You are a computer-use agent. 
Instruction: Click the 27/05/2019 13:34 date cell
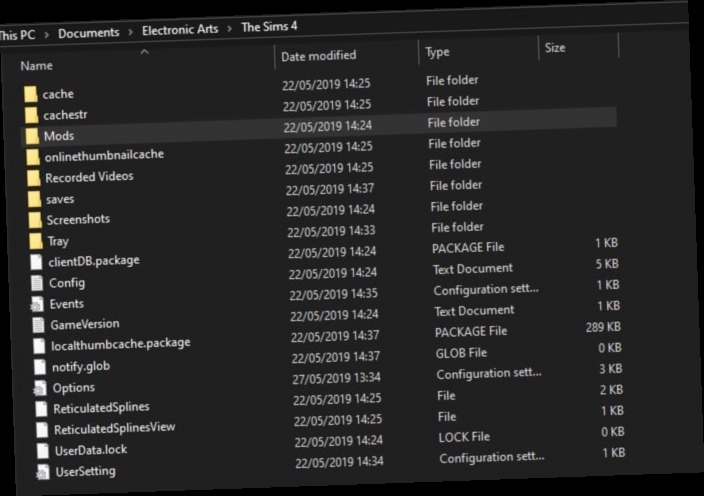pyautogui.click(x=336, y=378)
